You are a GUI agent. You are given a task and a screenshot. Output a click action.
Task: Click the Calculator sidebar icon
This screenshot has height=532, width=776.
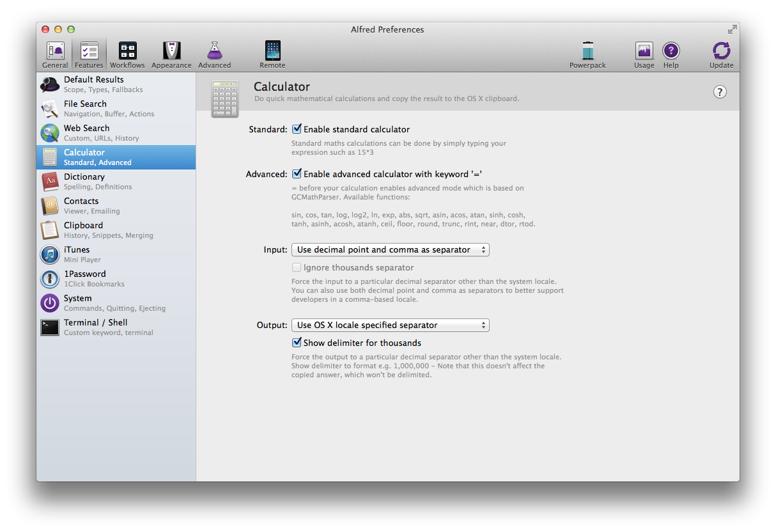pos(50,157)
